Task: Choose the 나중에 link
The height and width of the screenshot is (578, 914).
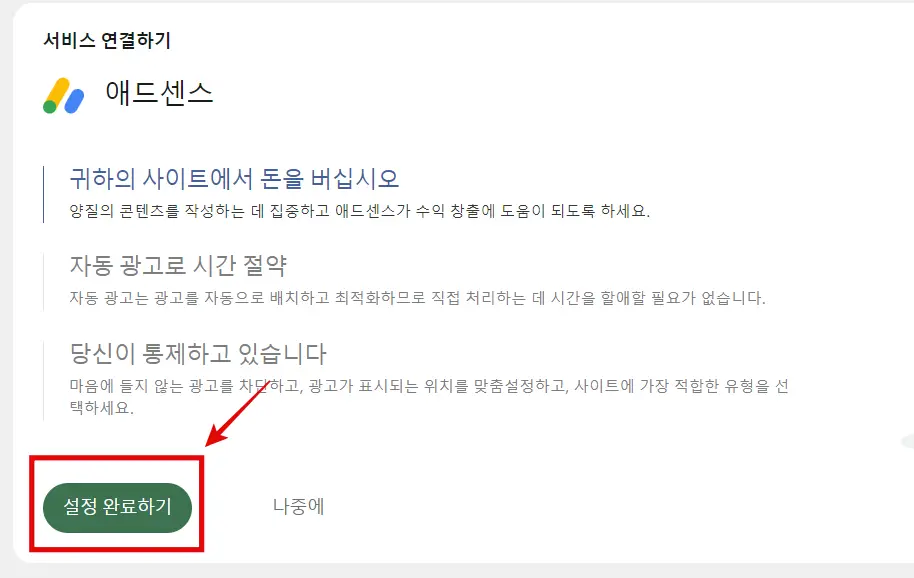Action: (298, 506)
